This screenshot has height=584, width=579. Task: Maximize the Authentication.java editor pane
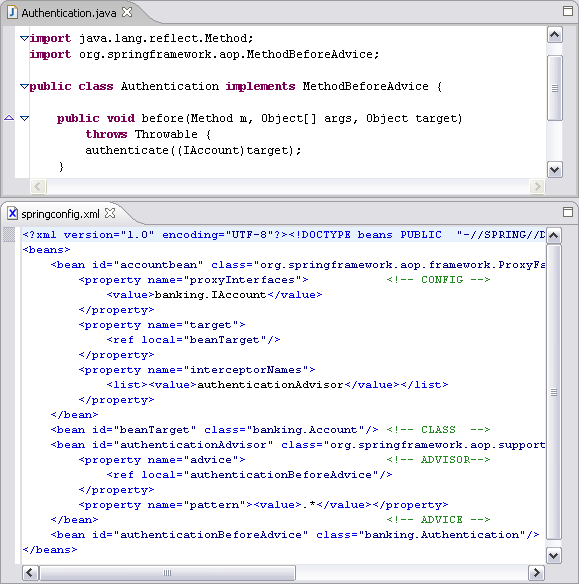pyautogui.click(x=568, y=11)
